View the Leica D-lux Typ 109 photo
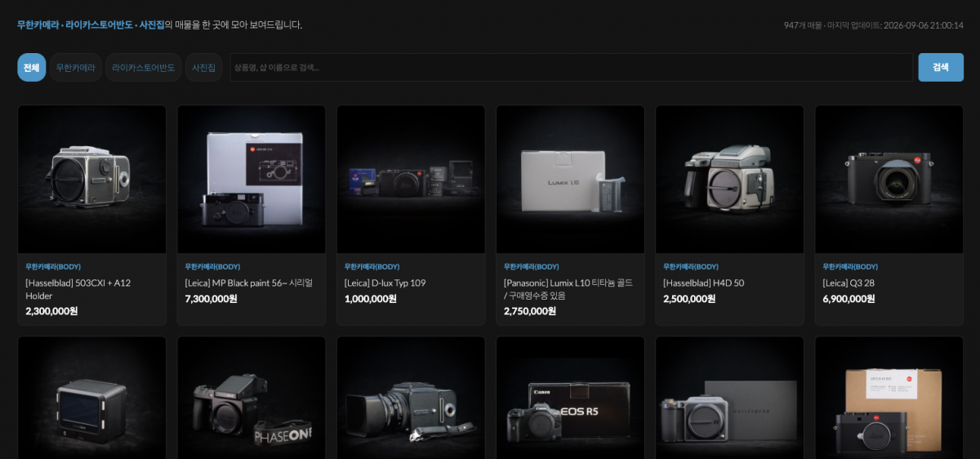The height and width of the screenshot is (459, 980). pyautogui.click(x=411, y=179)
